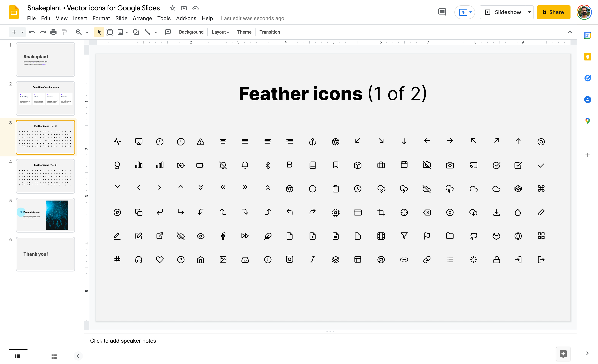This screenshot has width=598, height=364.
Task: Select the Text box tool
Action: (110, 32)
